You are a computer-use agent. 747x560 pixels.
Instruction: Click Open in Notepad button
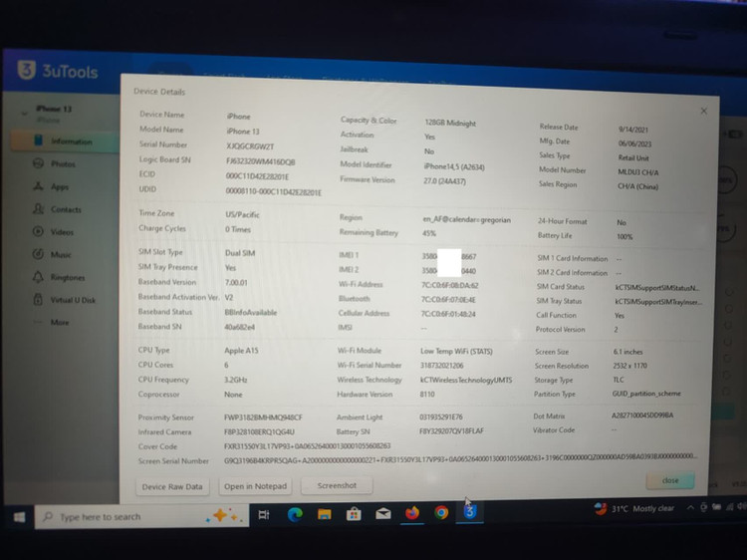(x=255, y=486)
